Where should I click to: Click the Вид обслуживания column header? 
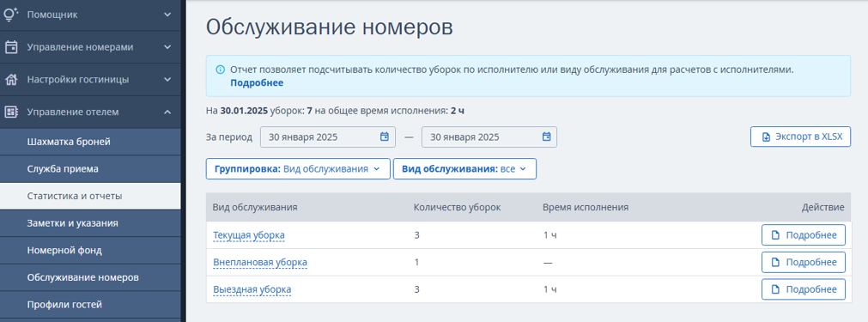[255, 208]
